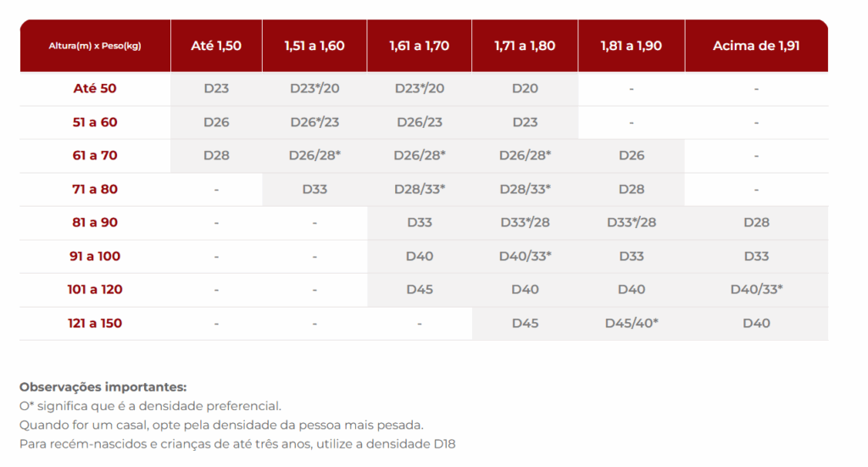This screenshot has width=868, height=467.
Task: Click the 'Até 1,50' column header
Action: [216, 46]
